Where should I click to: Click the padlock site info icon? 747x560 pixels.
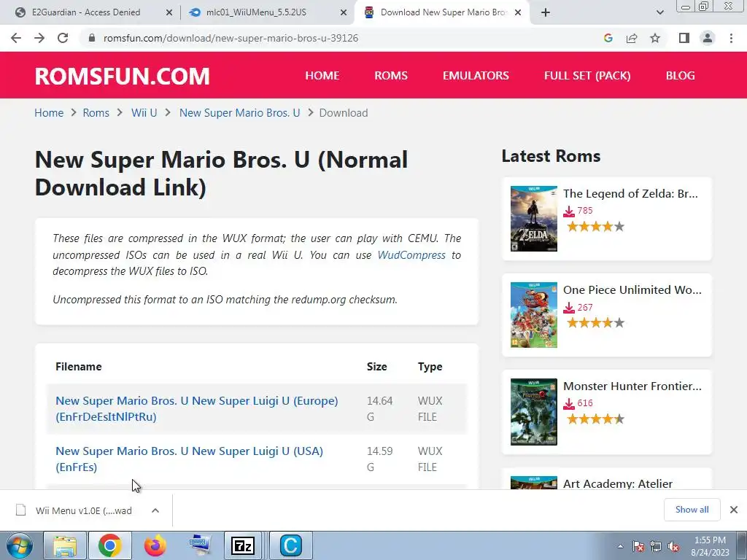pyautogui.click(x=92, y=38)
